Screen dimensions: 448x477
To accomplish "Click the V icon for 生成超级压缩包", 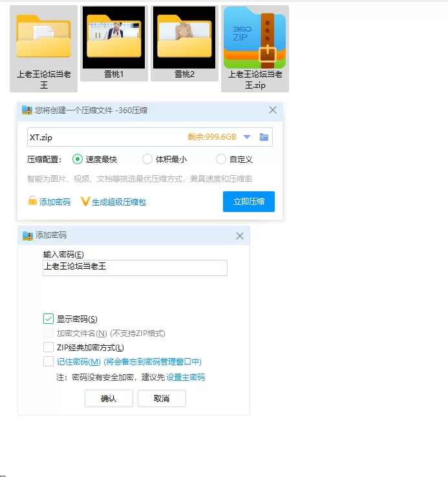I will point(85,202).
